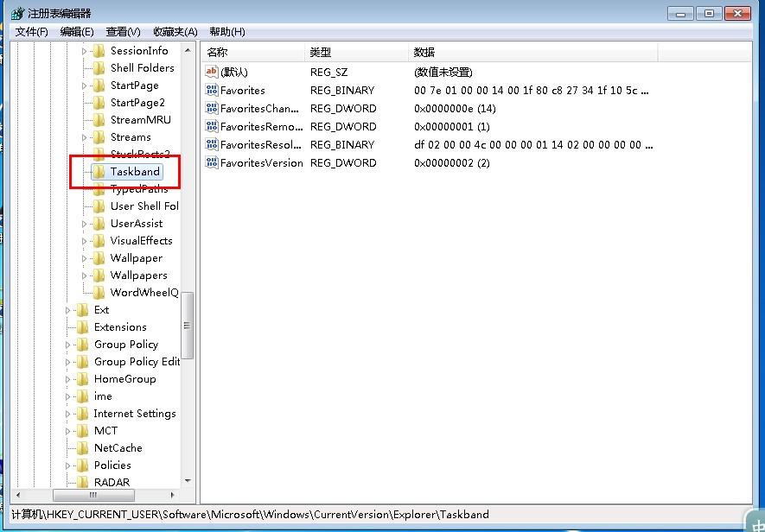Expand the Streams tree node
The width and height of the screenshot is (765, 532).
pos(85,136)
